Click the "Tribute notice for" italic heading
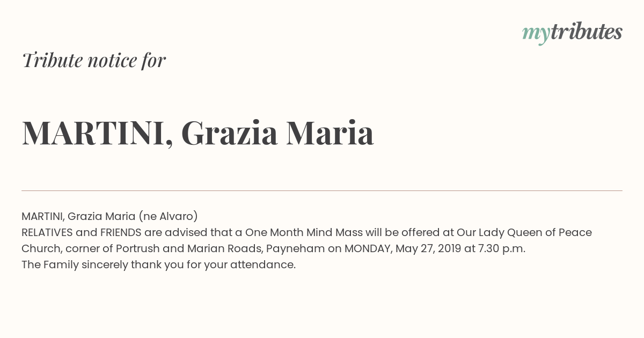This screenshot has width=644, height=338. point(93,60)
